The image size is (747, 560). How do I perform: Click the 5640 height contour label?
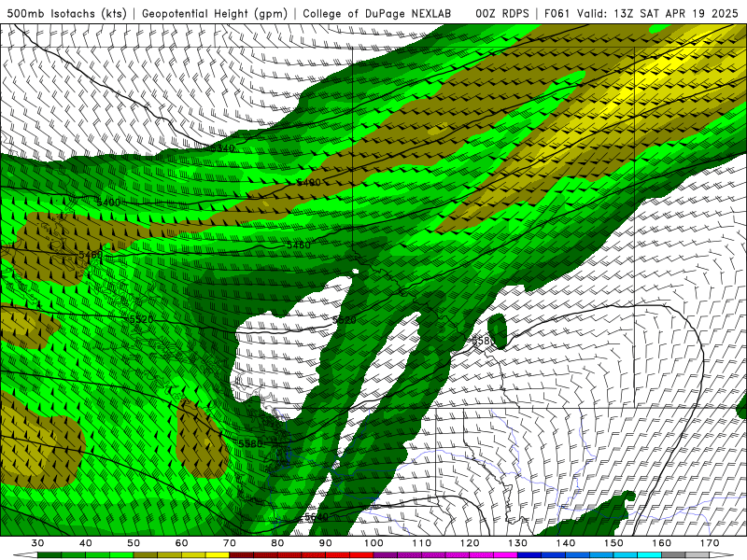click(317, 517)
